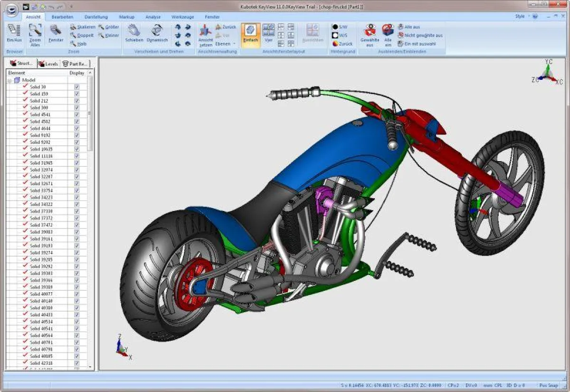The height and width of the screenshot is (392, 570).
Task: Open the Ansicht setzen tool
Action: 205,33
